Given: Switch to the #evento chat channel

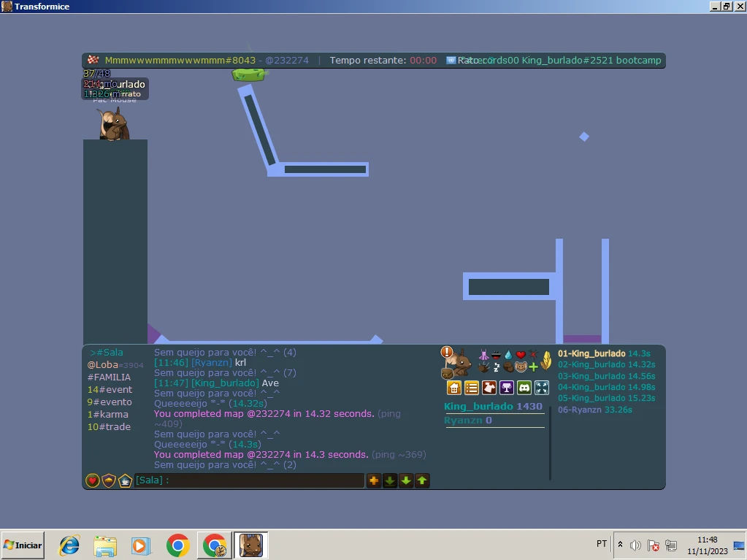Looking at the screenshot, I should (x=110, y=402).
